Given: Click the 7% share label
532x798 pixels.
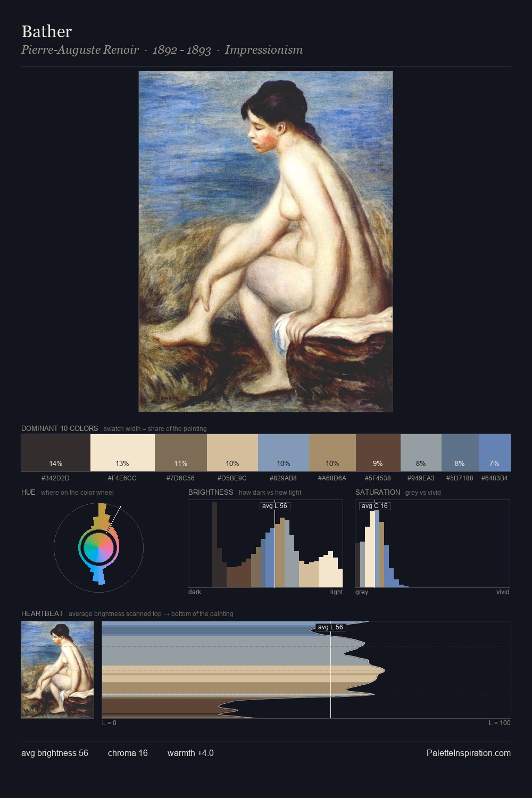Looking at the screenshot, I should pos(494,463).
